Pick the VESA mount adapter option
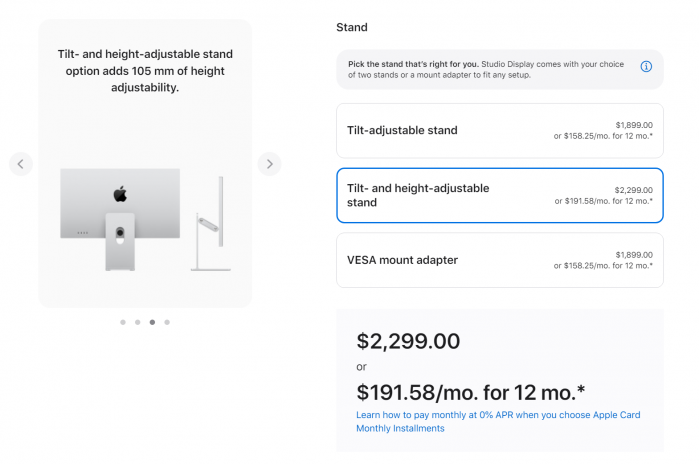Viewport: 700px width, 464px height. (x=499, y=260)
